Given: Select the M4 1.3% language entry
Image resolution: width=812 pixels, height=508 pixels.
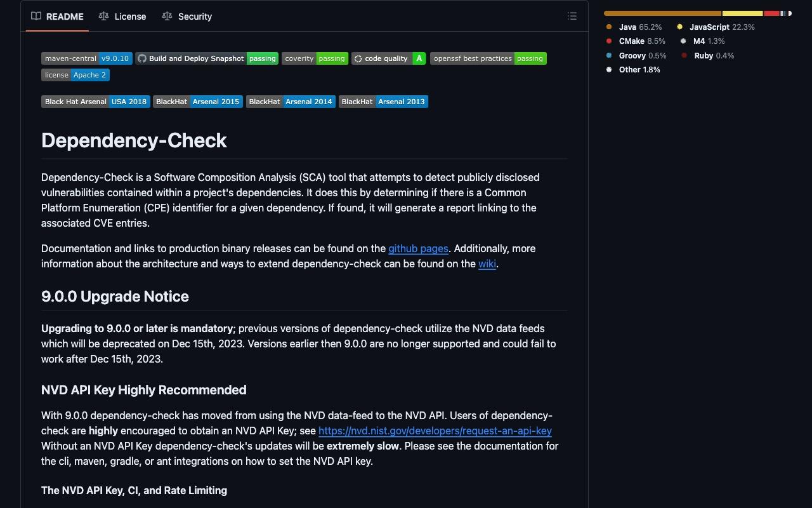Looking at the screenshot, I should point(702,41).
